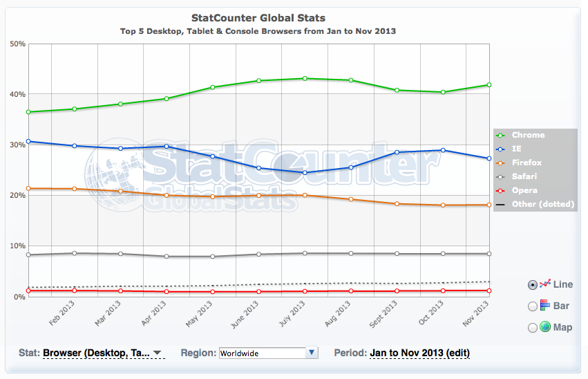Click the Line chart icon
The width and height of the screenshot is (588, 379).
coord(544,284)
